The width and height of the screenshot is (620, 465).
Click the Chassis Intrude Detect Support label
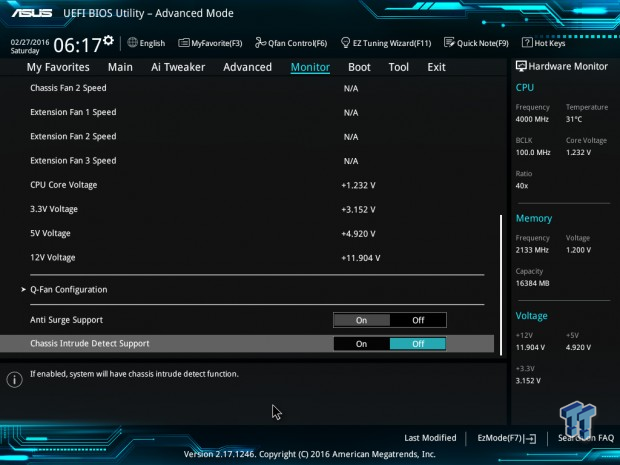point(90,344)
